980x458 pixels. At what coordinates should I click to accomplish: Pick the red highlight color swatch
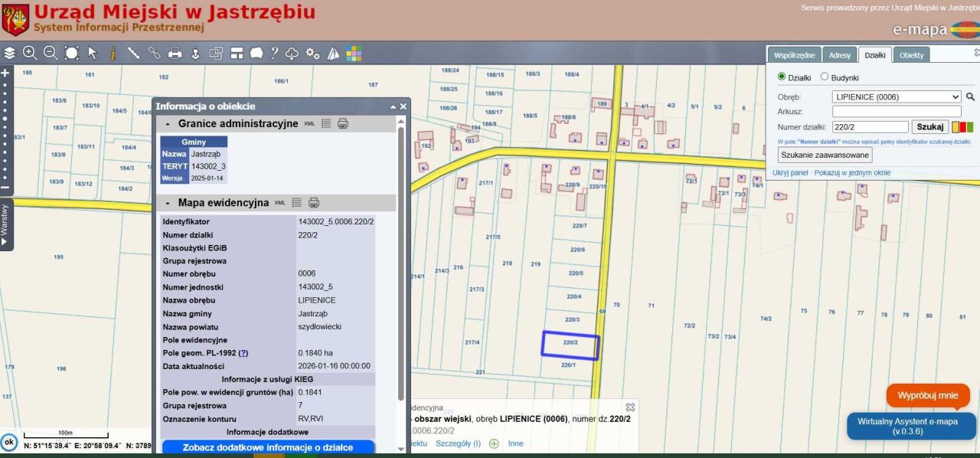[x=962, y=126]
